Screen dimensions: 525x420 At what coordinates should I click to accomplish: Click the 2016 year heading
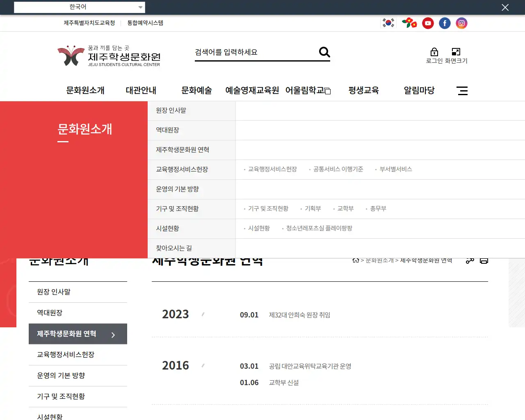tap(176, 365)
